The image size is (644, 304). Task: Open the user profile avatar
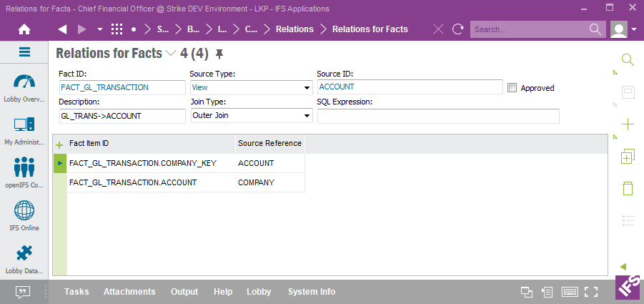619,29
